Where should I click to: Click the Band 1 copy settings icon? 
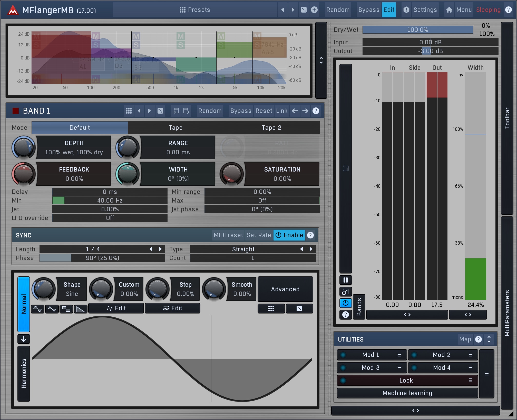(176, 111)
